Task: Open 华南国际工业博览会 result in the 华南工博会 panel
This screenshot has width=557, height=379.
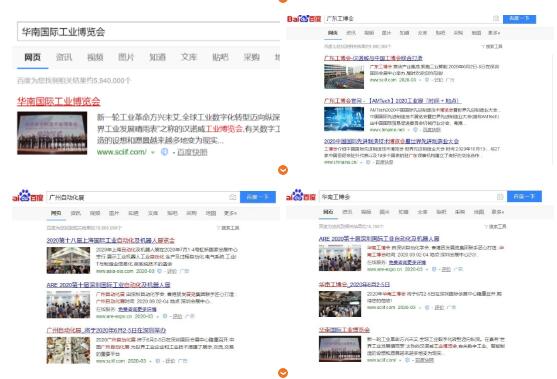Action: [x=344, y=330]
